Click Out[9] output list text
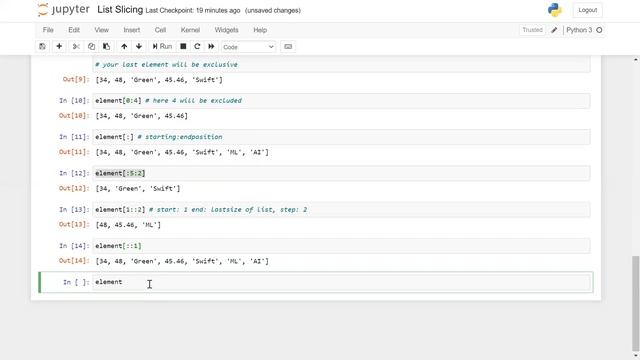Image resolution: width=640 pixels, height=360 pixels. point(159,80)
